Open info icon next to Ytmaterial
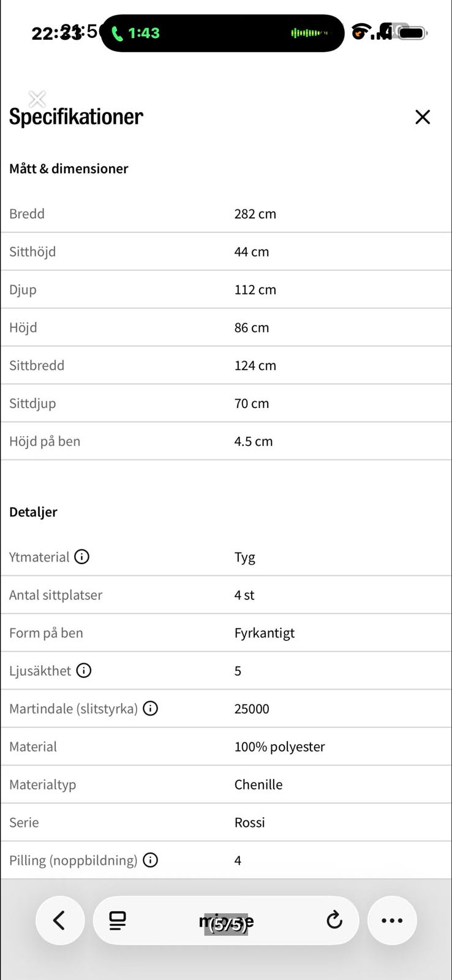 click(x=81, y=557)
